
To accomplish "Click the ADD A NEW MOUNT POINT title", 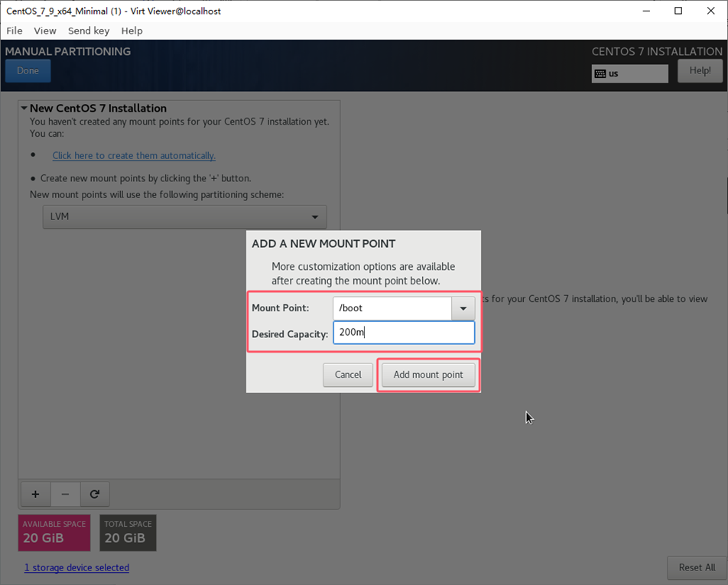I will [x=323, y=244].
